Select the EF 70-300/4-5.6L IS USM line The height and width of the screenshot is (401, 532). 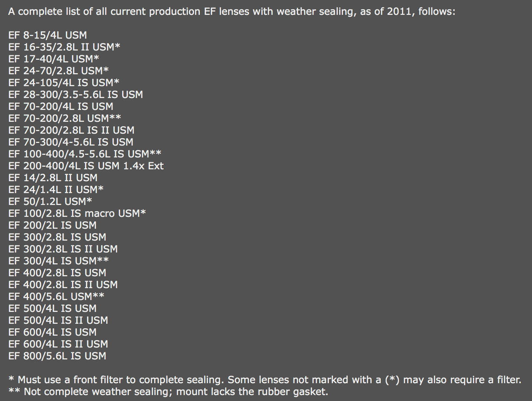click(71, 142)
